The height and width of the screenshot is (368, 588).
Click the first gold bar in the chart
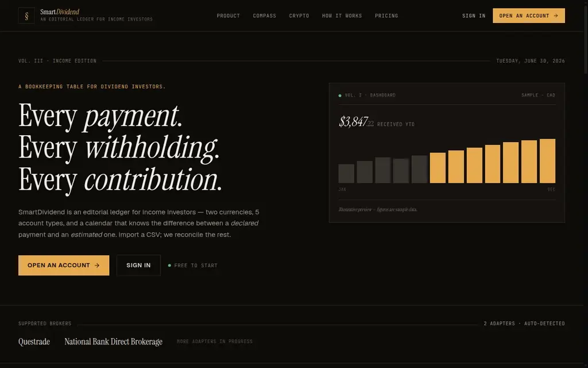tap(438, 168)
